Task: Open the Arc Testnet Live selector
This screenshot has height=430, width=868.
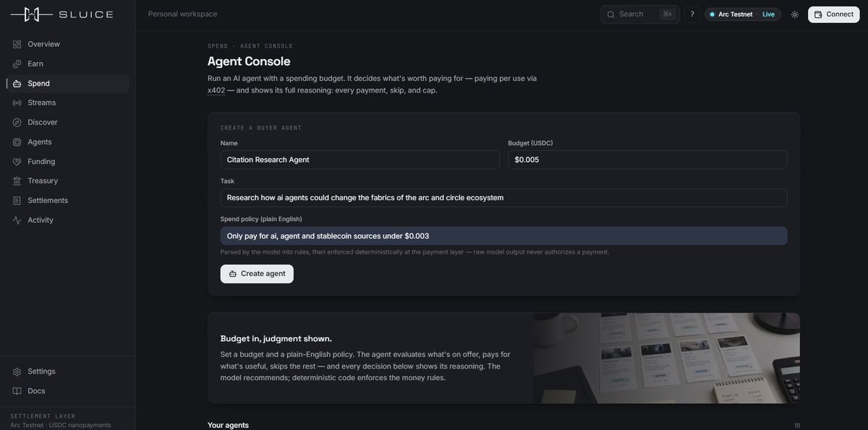Action: coord(743,14)
